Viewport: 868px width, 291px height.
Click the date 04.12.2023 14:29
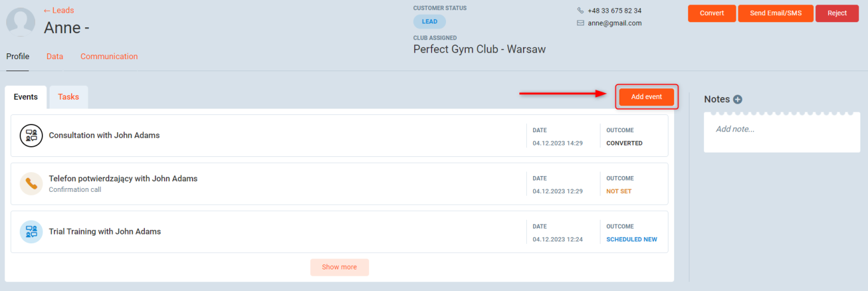[558, 143]
